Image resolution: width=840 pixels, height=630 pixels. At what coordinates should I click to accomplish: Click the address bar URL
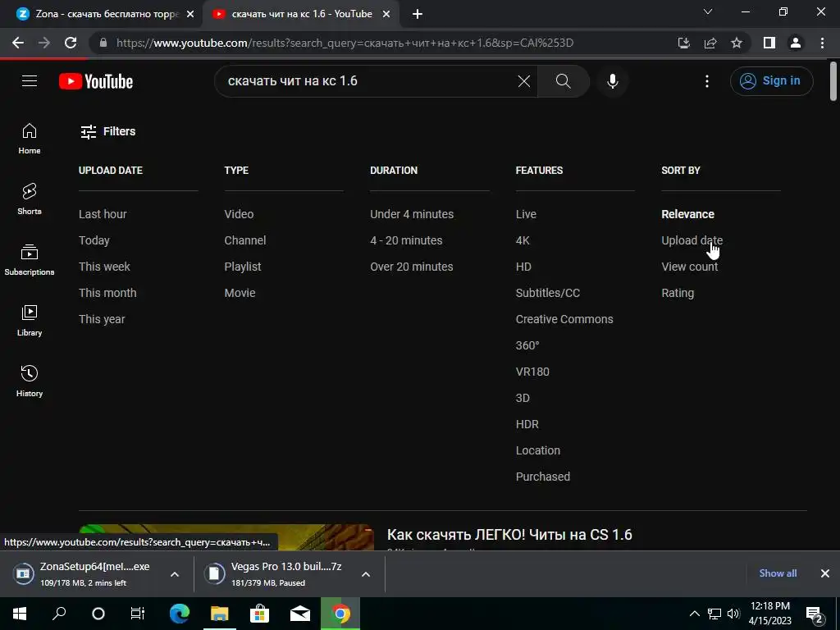345,43
